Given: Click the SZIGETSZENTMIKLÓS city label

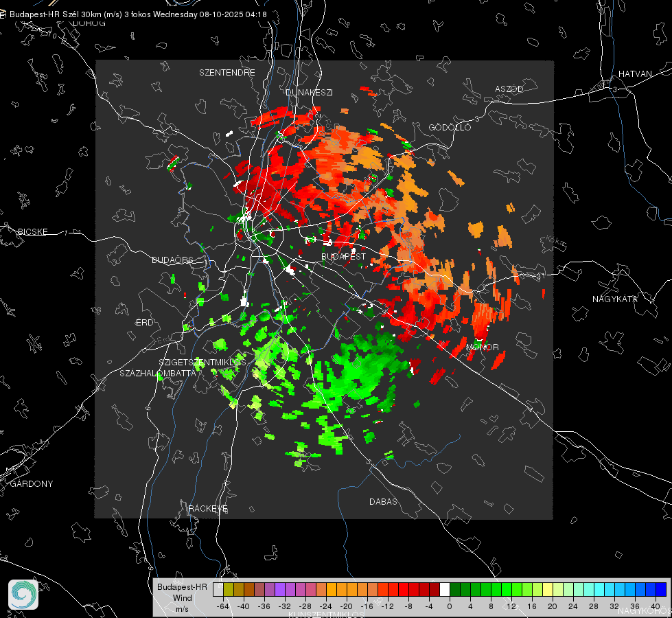Looking at the screenshot, I should [x=202, y=363].
